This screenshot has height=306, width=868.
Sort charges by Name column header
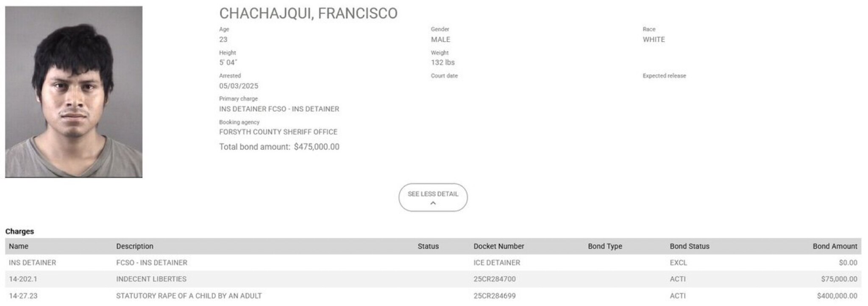(x=19, y=246)
